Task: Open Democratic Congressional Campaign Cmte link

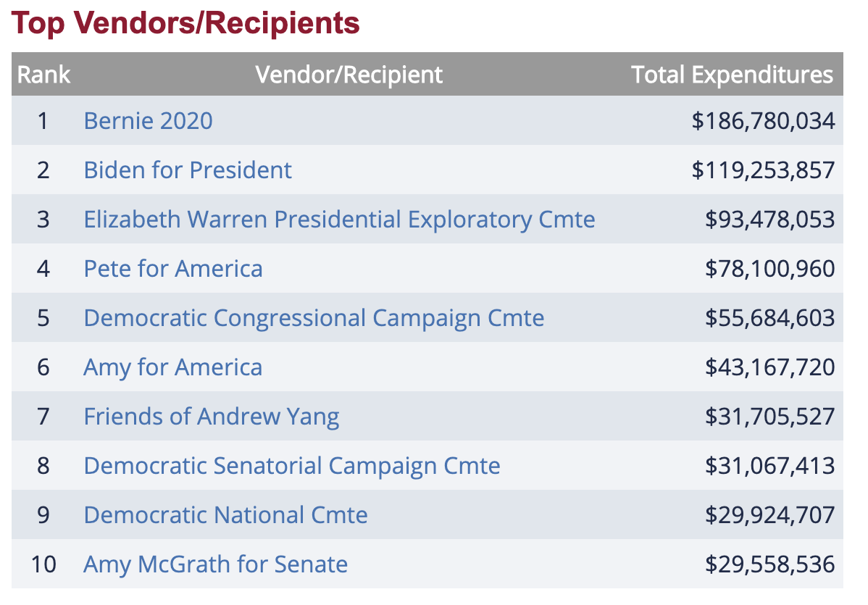Action: point(314,318)
